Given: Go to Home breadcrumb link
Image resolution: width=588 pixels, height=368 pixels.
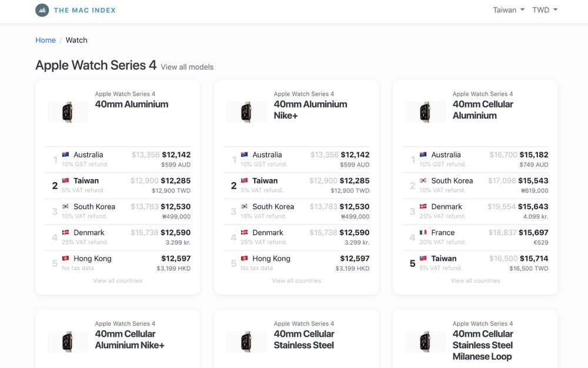Looking at the screenshot, I should [45, 40].
